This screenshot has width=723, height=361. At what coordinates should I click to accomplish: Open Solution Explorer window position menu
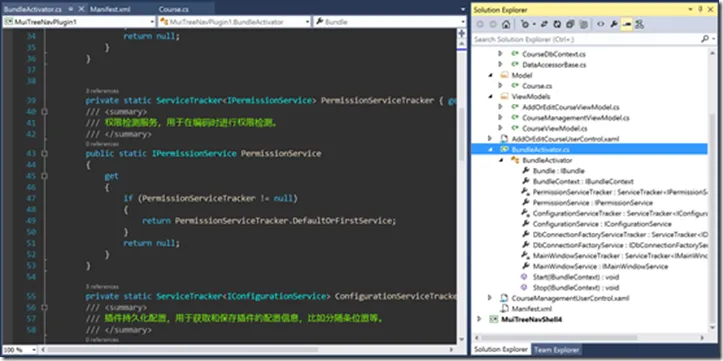[x=690, y=9]
